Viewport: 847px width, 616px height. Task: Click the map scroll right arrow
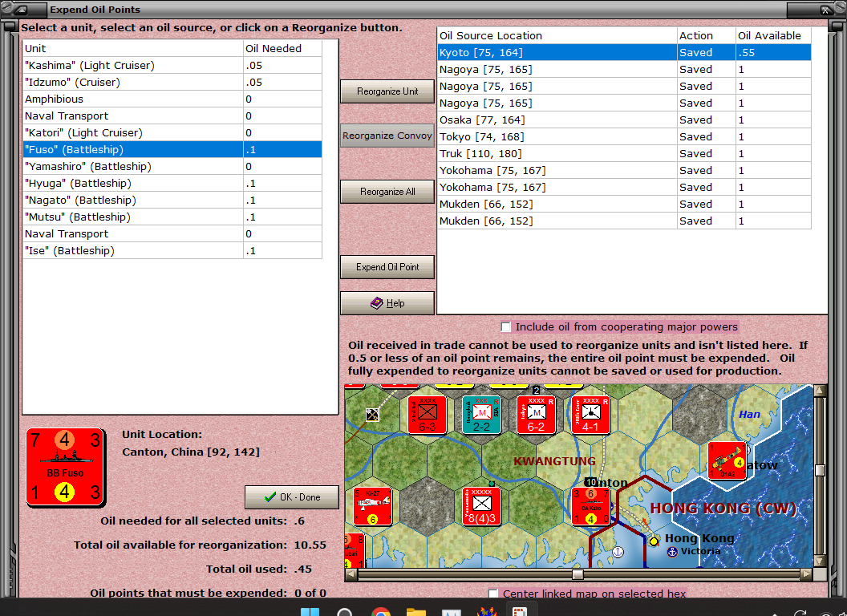(x=807, y=574)
